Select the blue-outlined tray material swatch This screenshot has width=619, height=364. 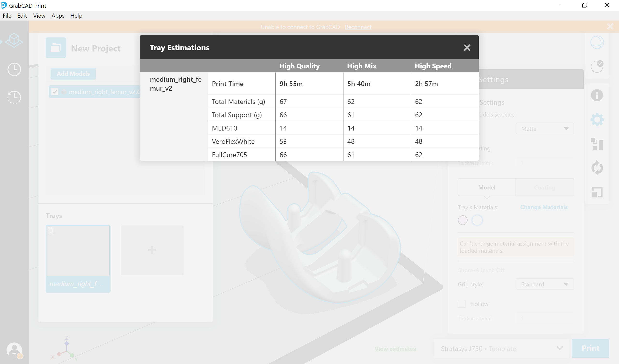click(477, 220)
